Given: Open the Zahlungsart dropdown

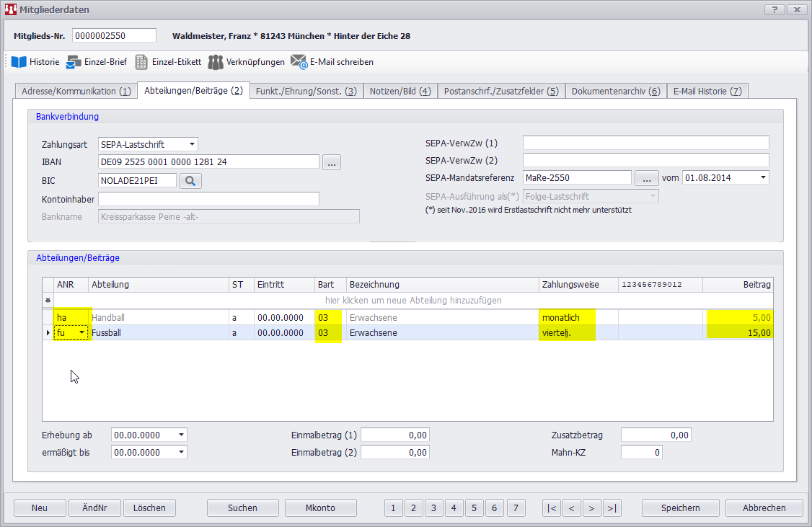Looking at the screenshot, I should 191,144.
